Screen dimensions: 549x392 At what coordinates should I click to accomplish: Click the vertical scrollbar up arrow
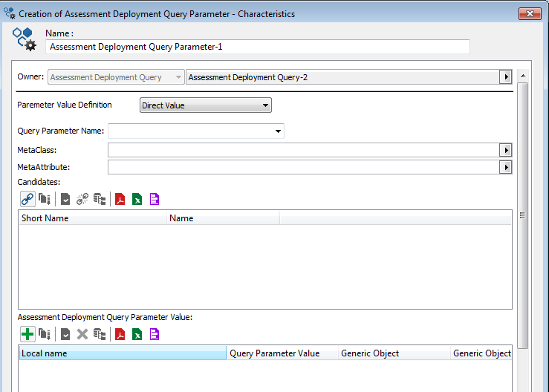(523, 76)
